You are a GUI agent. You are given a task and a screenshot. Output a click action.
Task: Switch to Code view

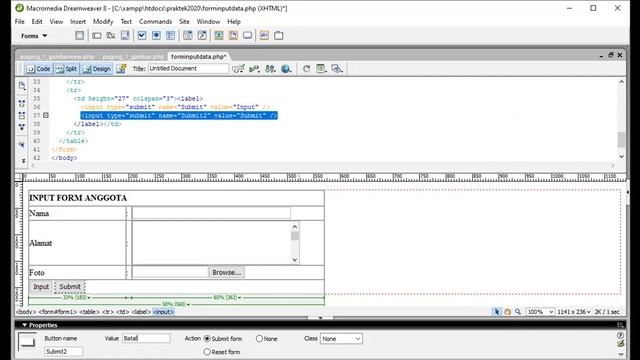[x=39, y=69]
